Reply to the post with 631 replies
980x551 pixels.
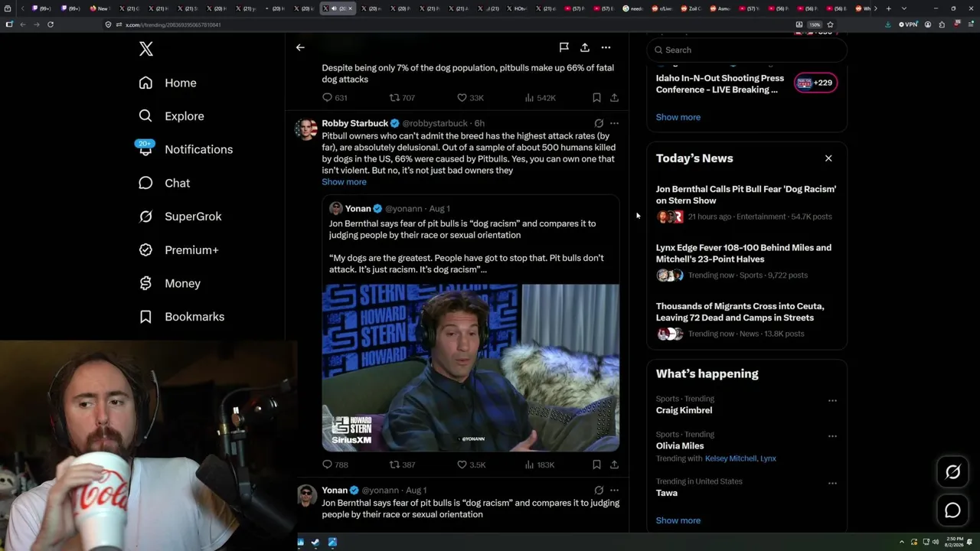pyautogui.click(x=335, y=98)
